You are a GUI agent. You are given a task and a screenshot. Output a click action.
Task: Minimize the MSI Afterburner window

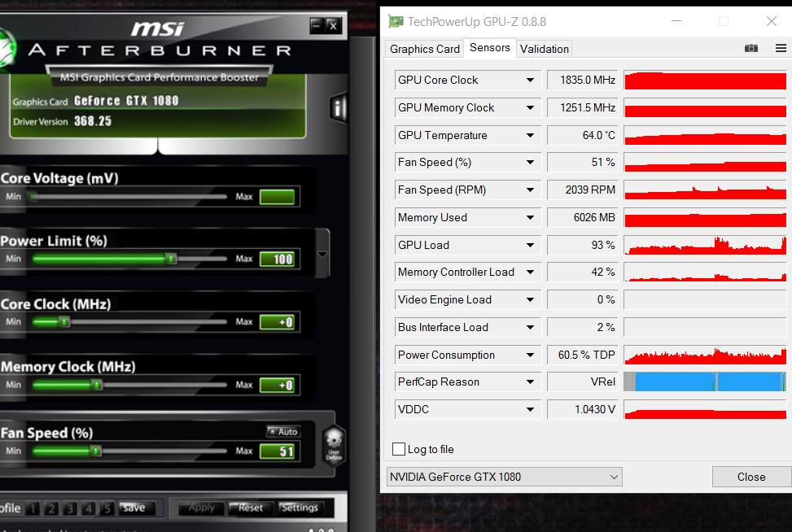(x=316, y=24)
